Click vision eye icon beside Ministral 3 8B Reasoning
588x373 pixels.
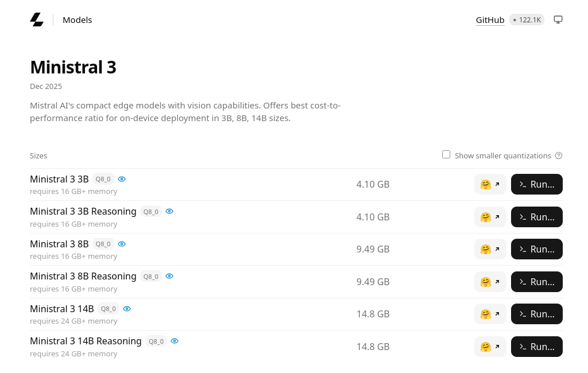click(x=169, y=276)
